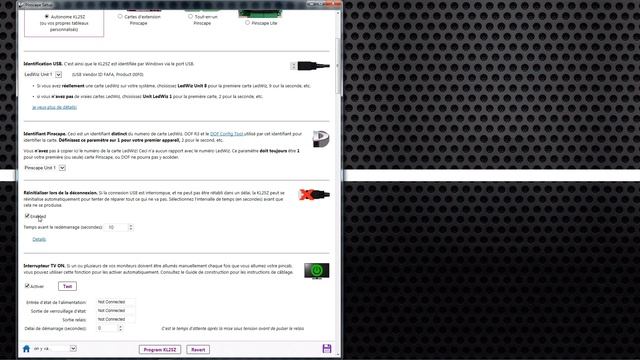Select the Cartes d'extension Pinscape radio option
Screen dimensions: 640x360
120,16
